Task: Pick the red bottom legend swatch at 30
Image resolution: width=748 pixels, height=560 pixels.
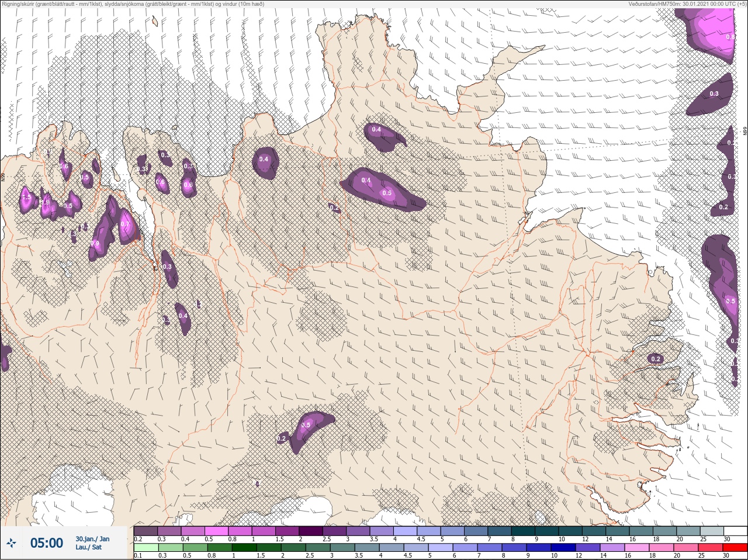Action: point(735,548)
